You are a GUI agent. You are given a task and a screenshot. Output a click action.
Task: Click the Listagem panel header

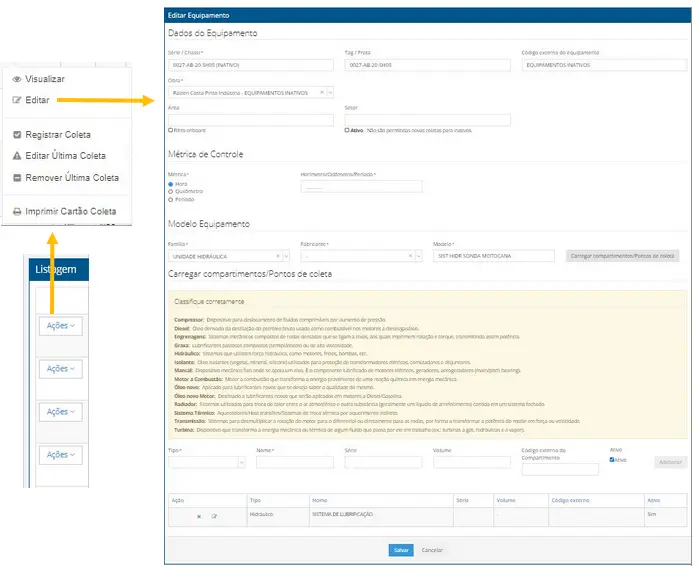pos(59,270)
